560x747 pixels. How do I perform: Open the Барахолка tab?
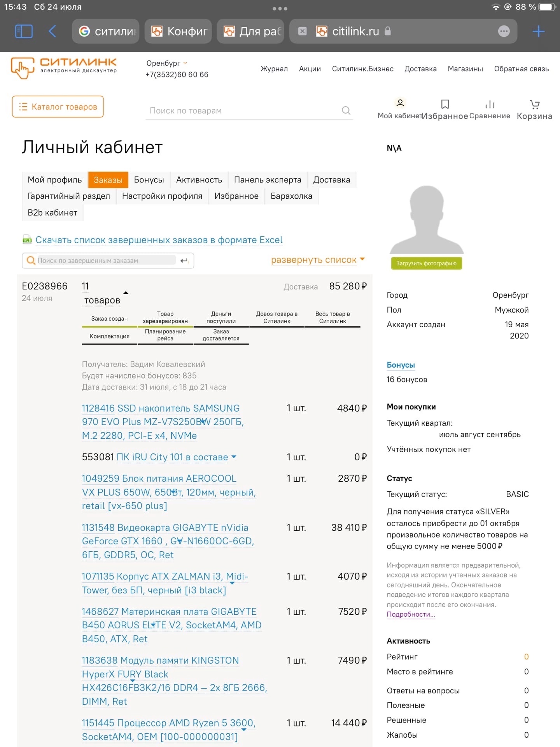291,196
